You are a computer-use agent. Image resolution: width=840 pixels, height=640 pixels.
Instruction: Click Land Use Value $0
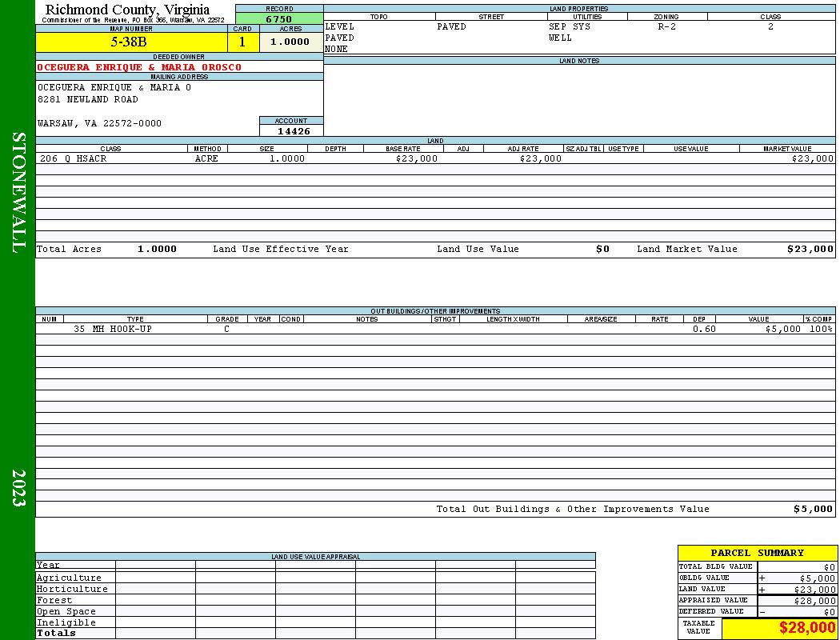click(602, 249)
